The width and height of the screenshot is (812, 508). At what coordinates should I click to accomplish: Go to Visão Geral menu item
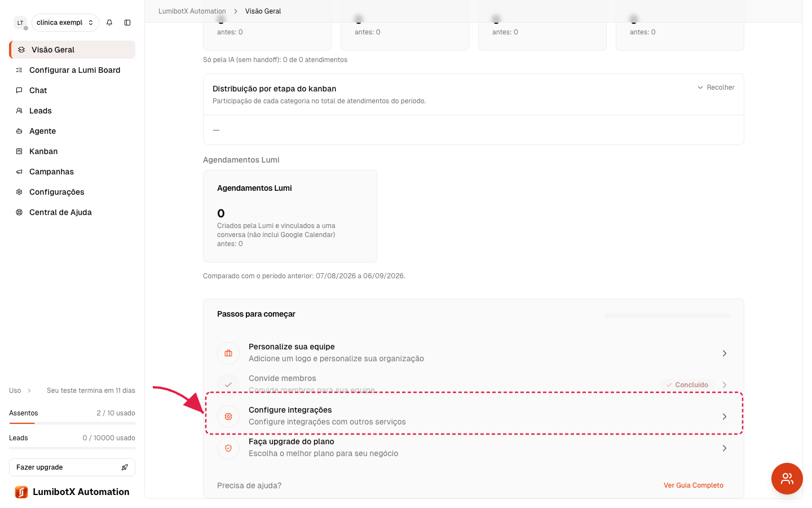tap(72, 50)
